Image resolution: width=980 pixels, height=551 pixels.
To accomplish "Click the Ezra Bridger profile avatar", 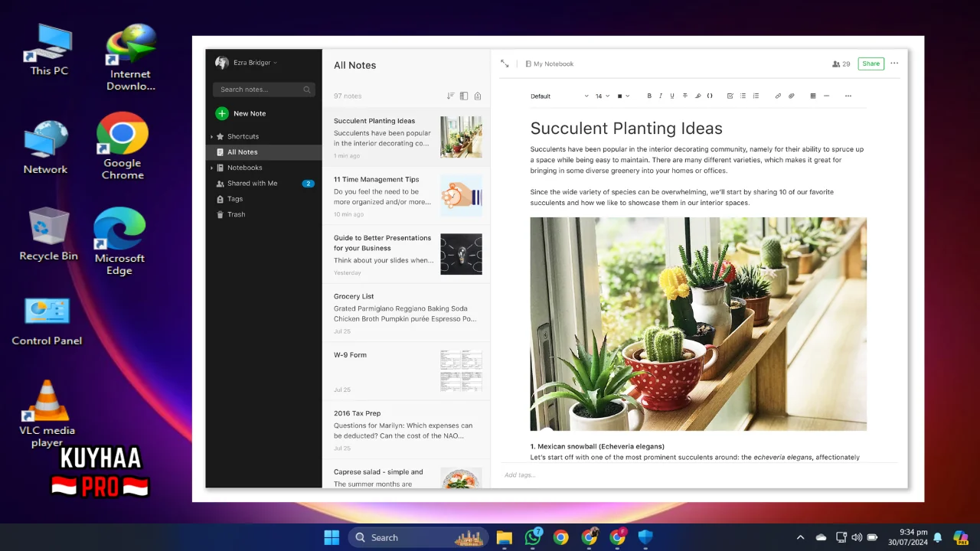I will click(x=222, y=63).
